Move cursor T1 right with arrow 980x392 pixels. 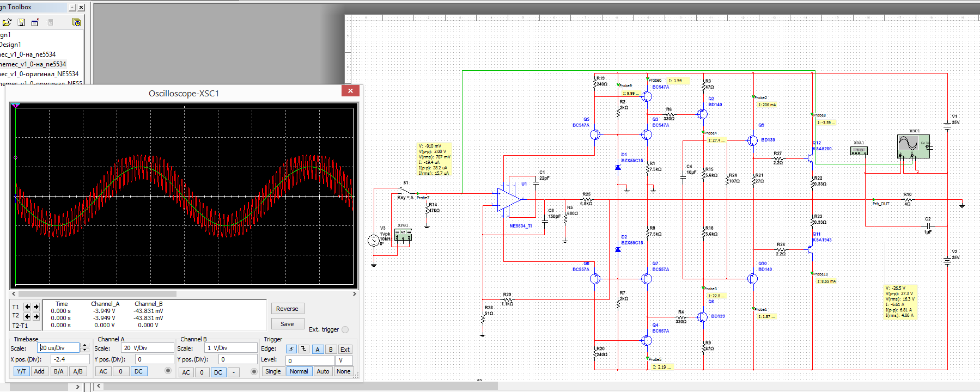(36, 307)
